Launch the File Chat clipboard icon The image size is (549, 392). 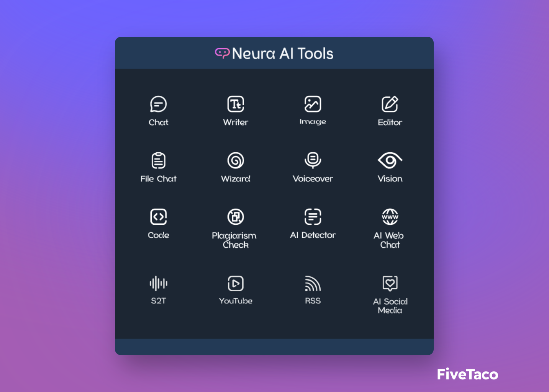pyautogui.click(x=158, y=160)
